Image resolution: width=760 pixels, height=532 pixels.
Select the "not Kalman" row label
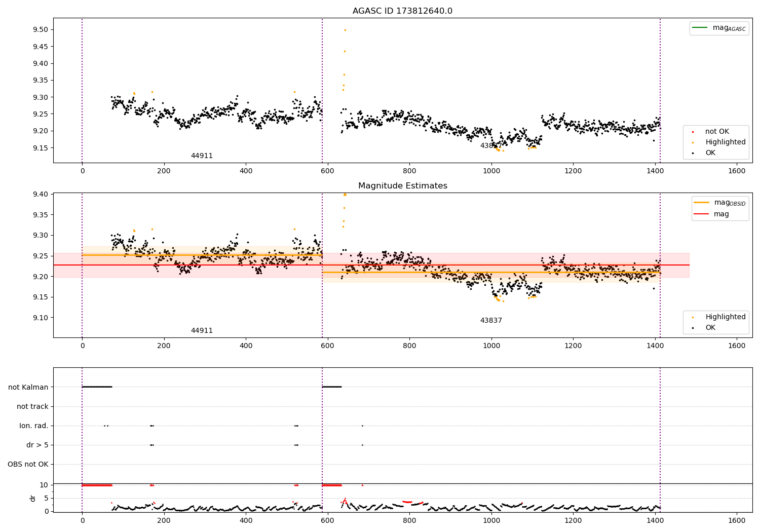(x=28, y=387)
